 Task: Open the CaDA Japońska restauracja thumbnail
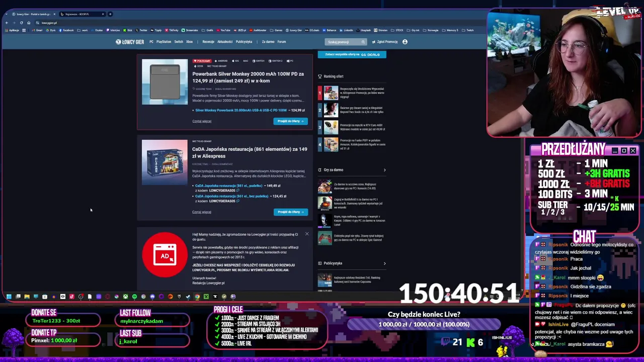coord(165,162)
